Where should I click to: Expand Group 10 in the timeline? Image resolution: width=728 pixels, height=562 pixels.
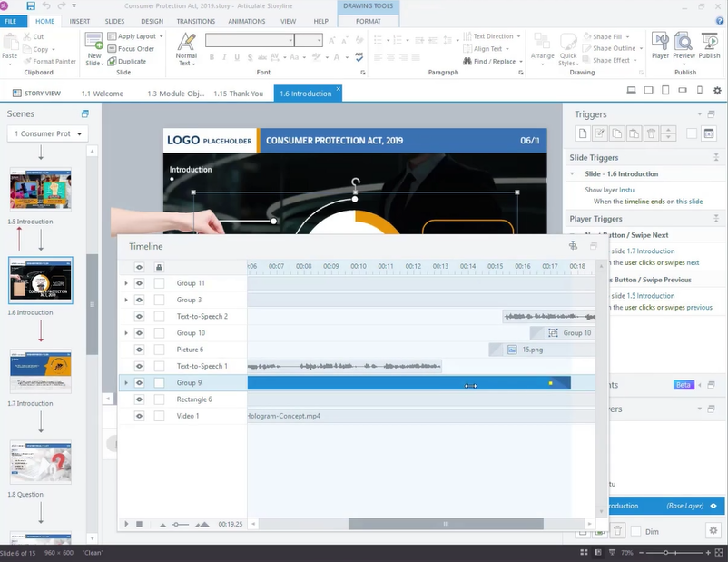tap(126, 333)
